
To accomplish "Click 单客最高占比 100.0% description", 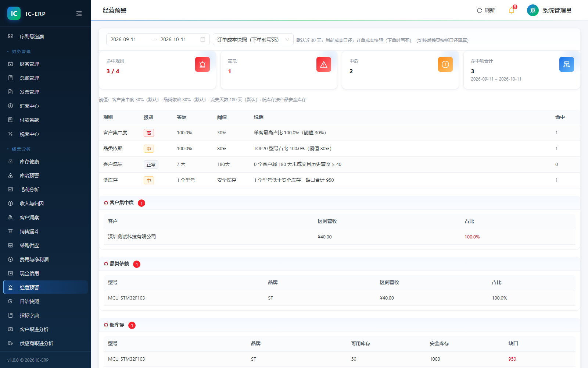I will click(x=290, y=132).
